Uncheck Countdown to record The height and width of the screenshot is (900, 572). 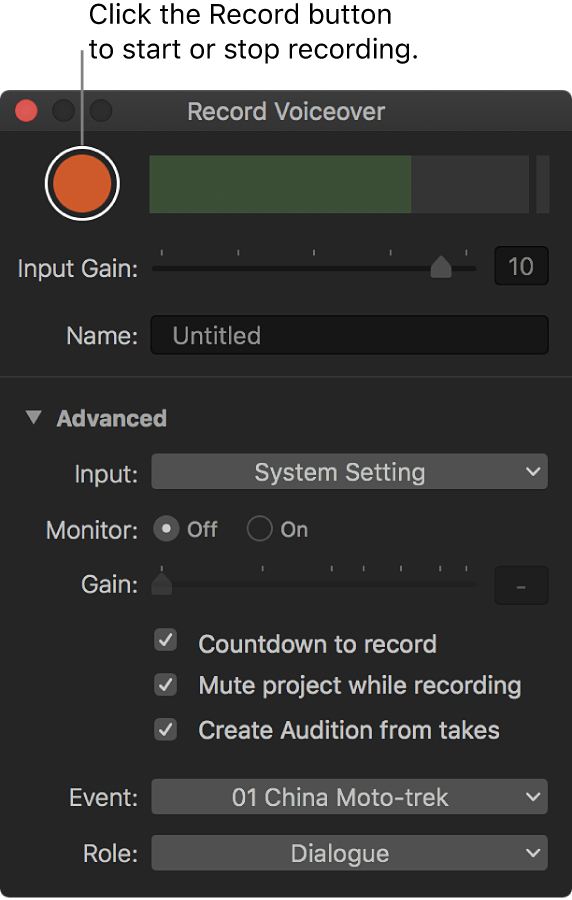coord(166,640)
